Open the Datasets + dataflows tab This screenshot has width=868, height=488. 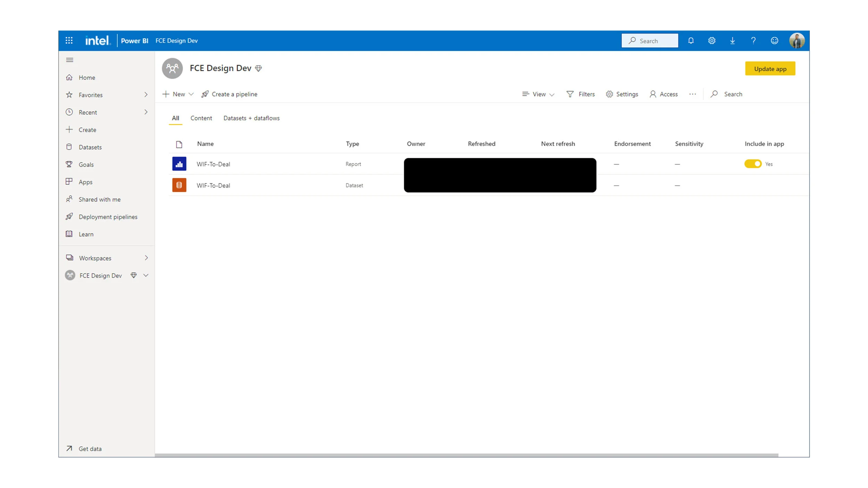pyautogui.click(x=251, y=118)
